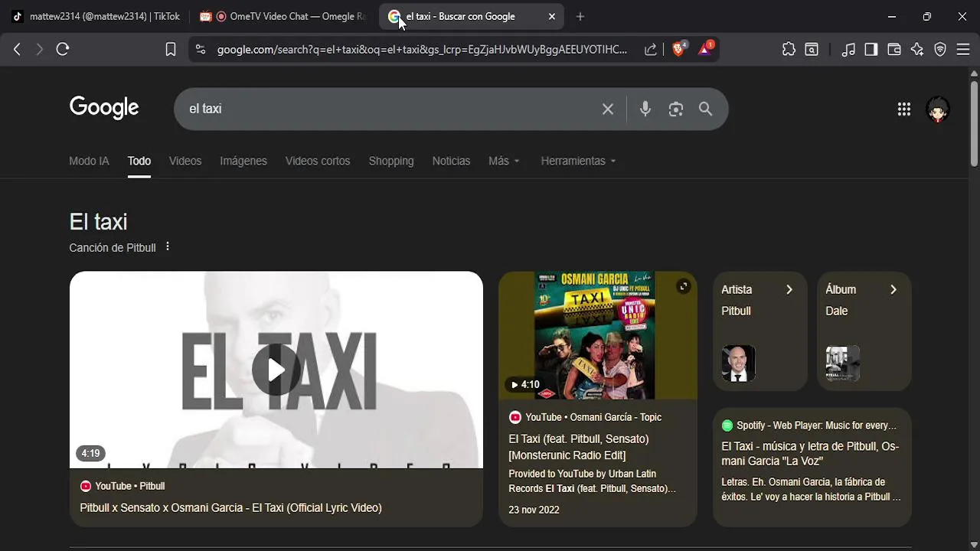Open the browser hamburger menu
Screen dimensions: 980x551
click(963, 49)
